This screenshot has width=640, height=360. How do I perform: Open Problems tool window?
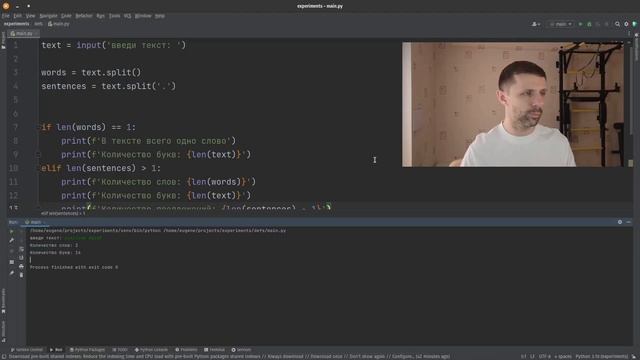[x=186, y=350]
